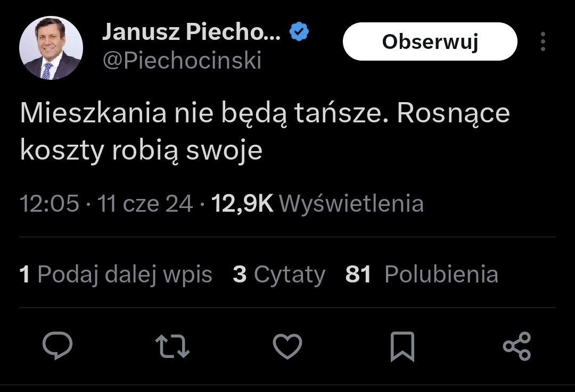Open the three-dot more options menu

(543, 41)
